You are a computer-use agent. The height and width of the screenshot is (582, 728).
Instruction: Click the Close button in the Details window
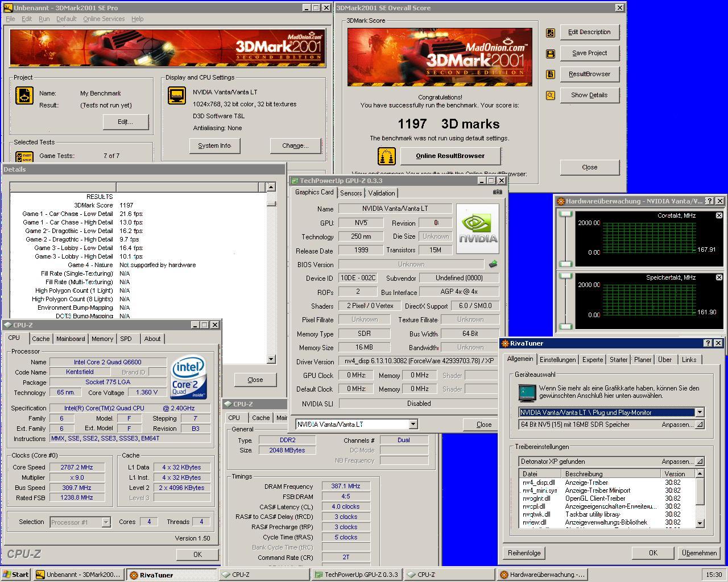(255, 380)
